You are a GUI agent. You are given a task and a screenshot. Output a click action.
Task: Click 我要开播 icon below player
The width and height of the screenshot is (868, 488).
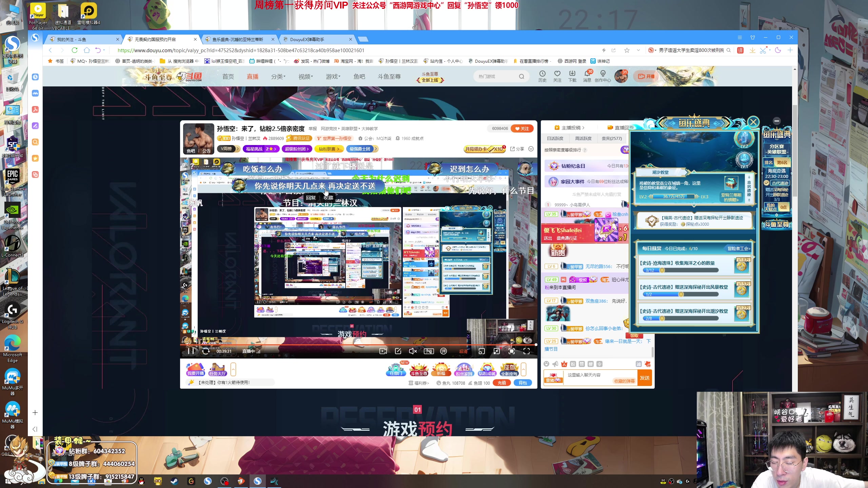click(196, 369)
